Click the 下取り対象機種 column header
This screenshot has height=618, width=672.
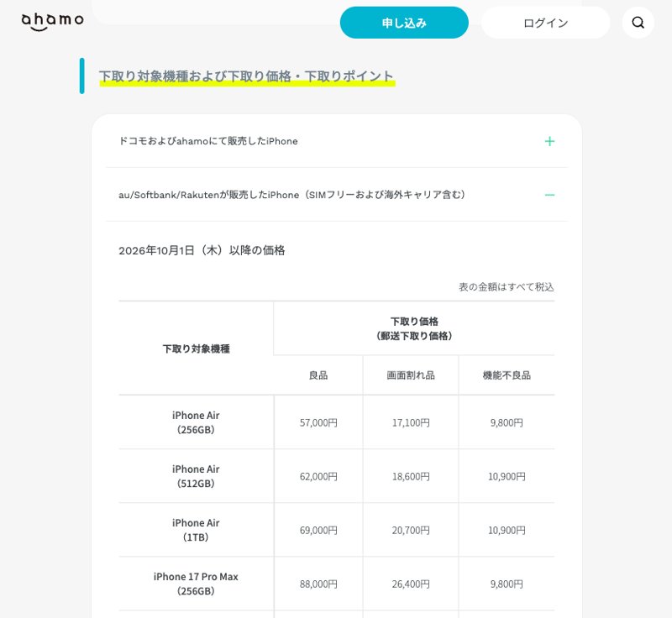pos(196,348)
